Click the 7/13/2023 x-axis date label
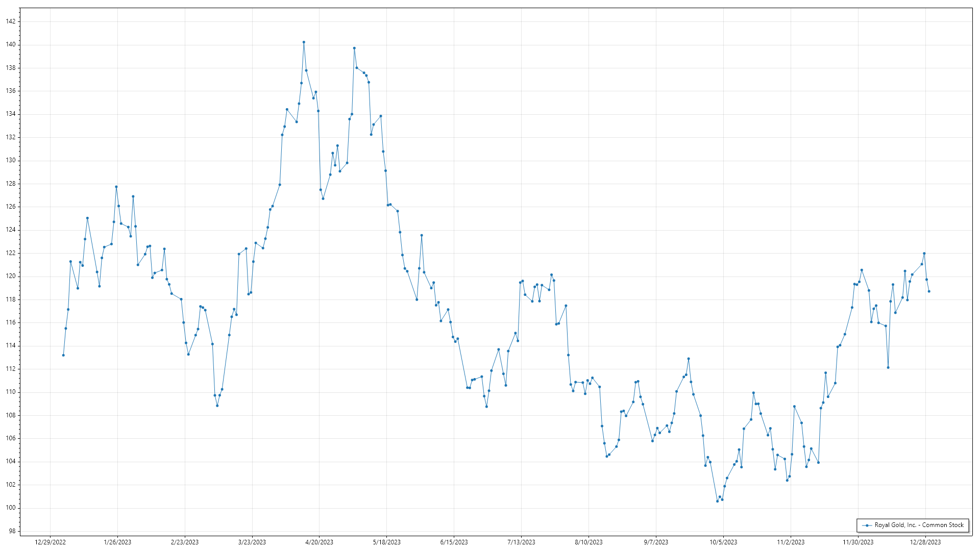 coord(521,542)
